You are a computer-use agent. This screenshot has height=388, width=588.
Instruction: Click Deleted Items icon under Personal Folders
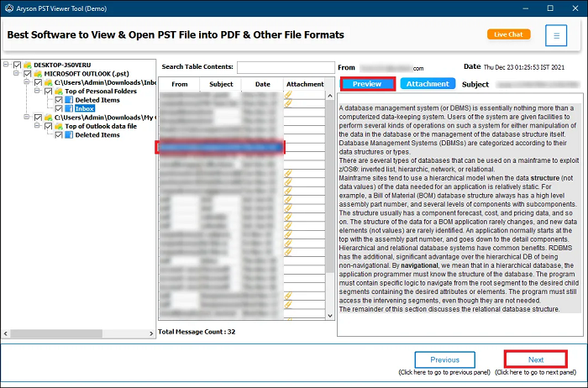(x=69, y=100)
